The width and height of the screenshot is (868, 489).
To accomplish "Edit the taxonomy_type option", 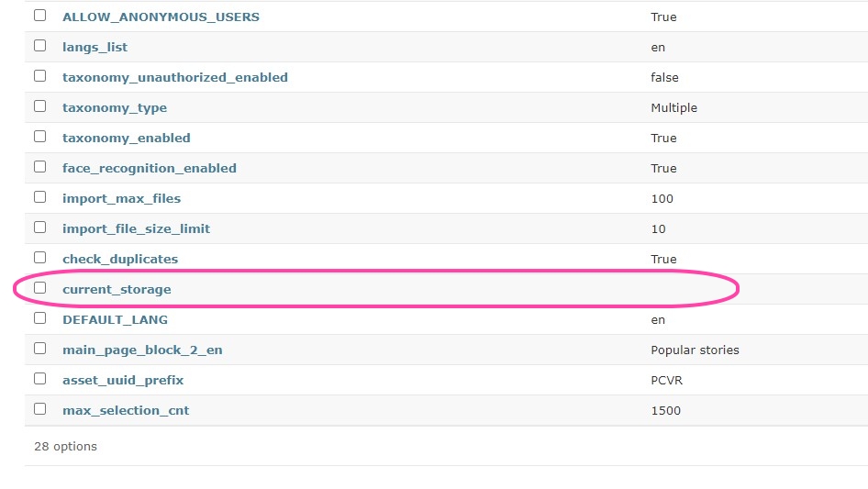I will [115, 108].
